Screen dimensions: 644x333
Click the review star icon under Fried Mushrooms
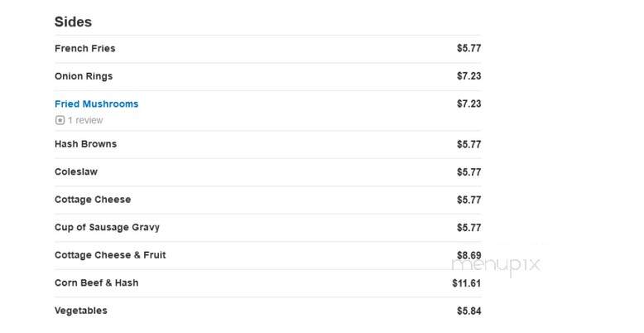pos(60,120)
